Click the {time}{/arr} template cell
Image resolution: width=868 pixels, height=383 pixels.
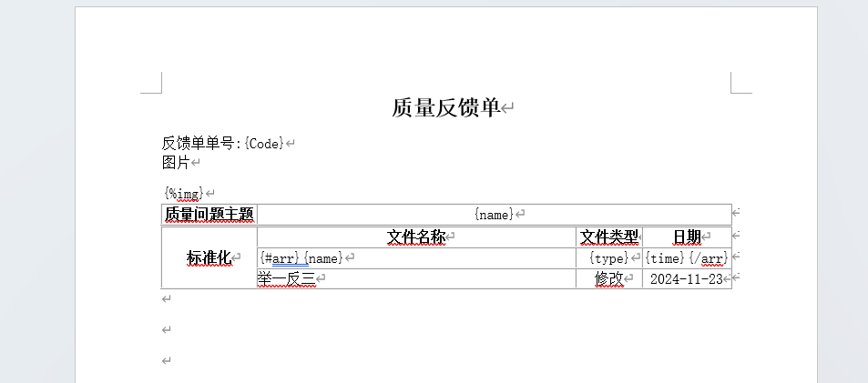[687, 258]
